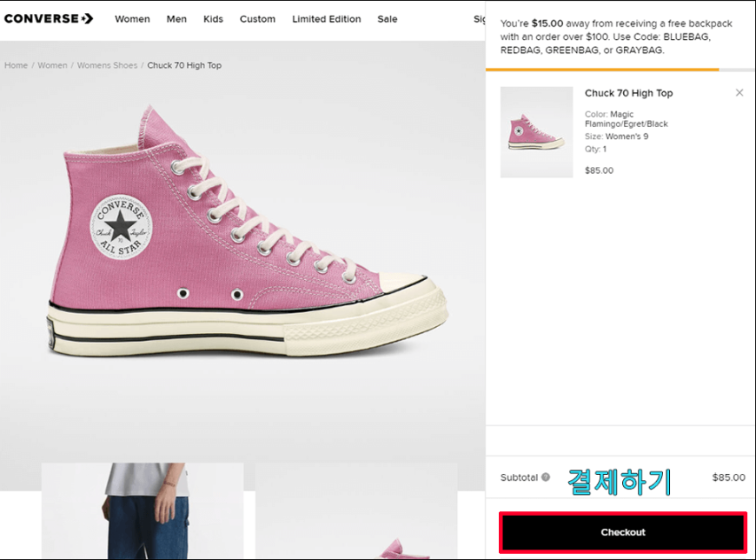Open Chuck 70 High Top cart title
This screenshot has height=560, width=756.
pyautogui.click(x=629, y=93)
